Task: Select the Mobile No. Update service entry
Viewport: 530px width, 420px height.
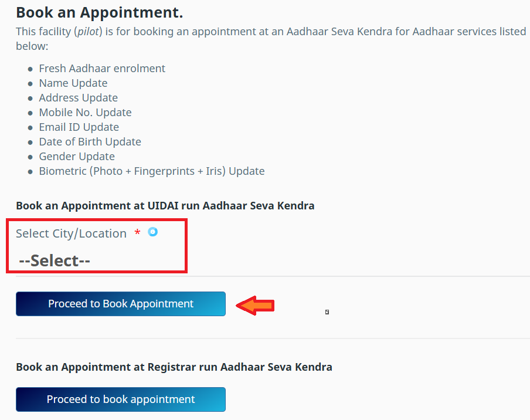Action: (85, 113)
